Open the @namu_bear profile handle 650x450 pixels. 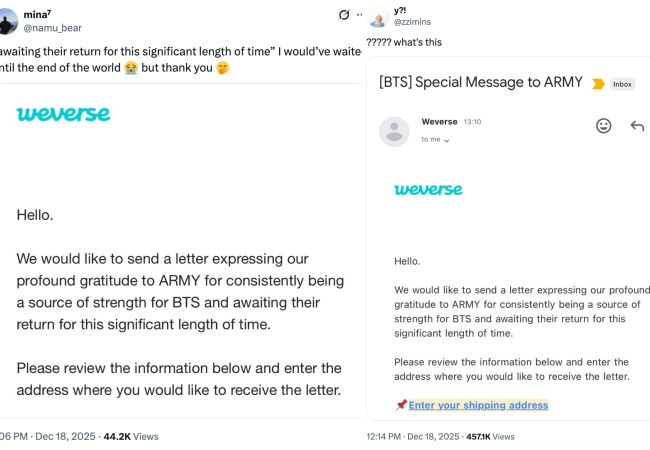(52, 29)
